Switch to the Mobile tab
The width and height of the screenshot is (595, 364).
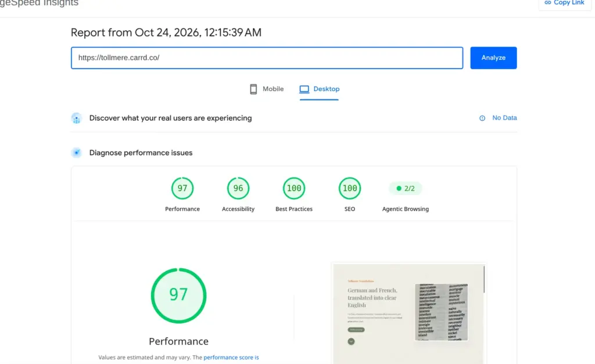point(266,89)
